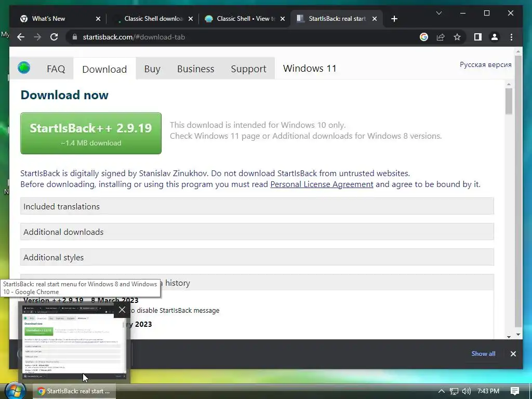This screenshot has height=399, width=532.
Task: Click the outer browser scrollbar up arrow
Action: pos(518,52)
